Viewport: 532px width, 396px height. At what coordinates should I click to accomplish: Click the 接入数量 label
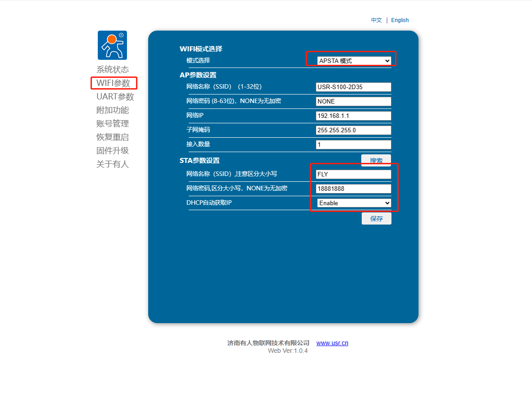pos(198,144)
